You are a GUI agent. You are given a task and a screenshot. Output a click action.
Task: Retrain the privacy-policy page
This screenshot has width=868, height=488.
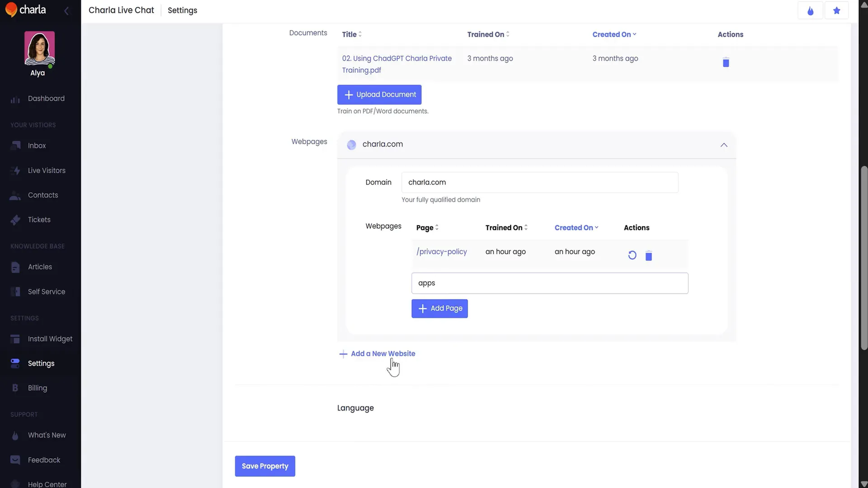click(631, 255)
